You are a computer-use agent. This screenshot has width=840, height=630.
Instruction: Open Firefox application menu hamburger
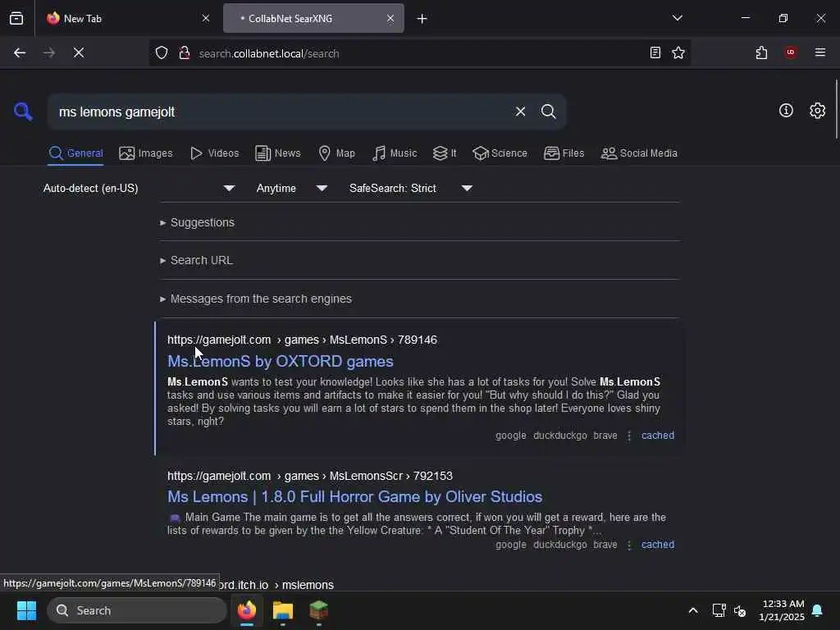(x=819, y=52)
